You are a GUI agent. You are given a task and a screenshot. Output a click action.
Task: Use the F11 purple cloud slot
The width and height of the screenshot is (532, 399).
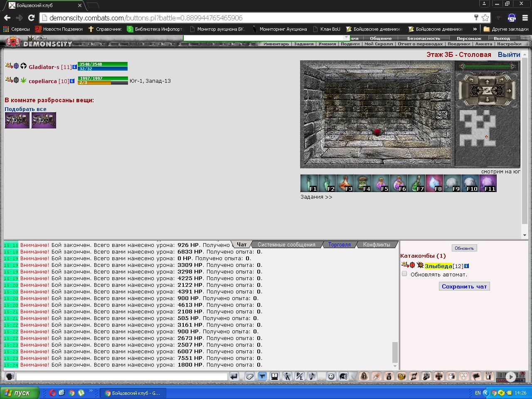coord(488,183)
